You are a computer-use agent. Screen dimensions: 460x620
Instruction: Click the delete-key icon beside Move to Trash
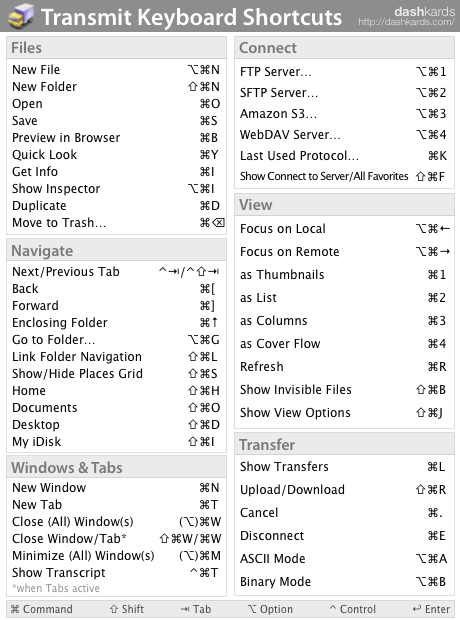218,223
